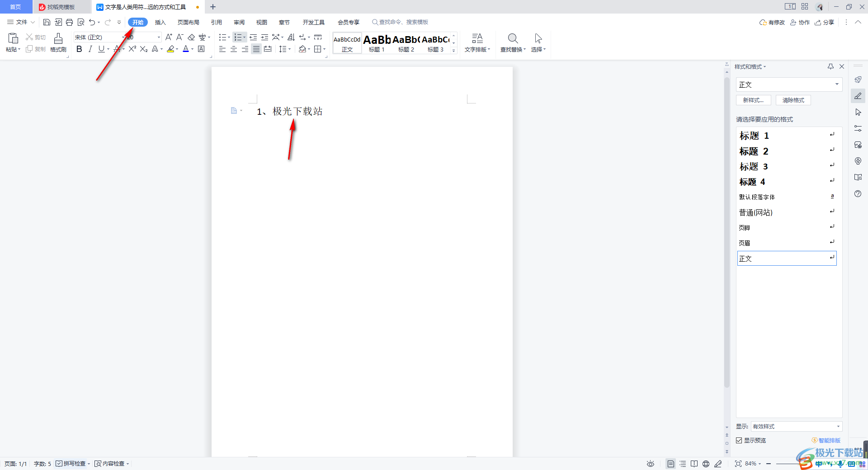The height and width of the screenshot is (470, 868).
Task: Align text right
Action: [x=245, y=49]
